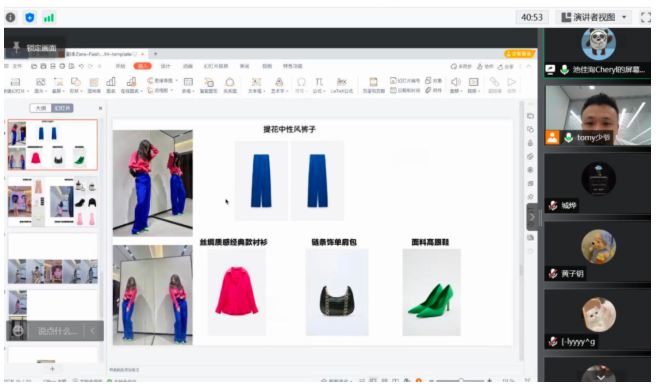Switch to the 设计 ribbon tab
Image resolution: width=656 pixels, height=385 pixels.
click(165, 66)
